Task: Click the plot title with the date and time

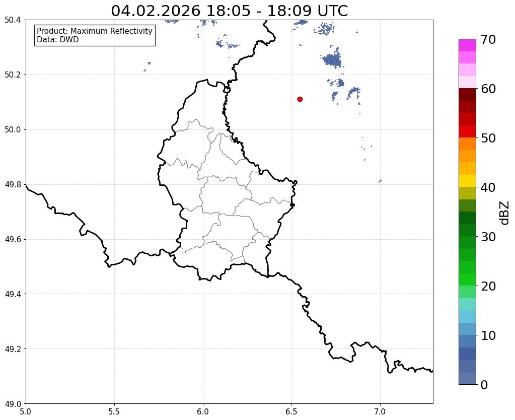Action: (229, 11)
